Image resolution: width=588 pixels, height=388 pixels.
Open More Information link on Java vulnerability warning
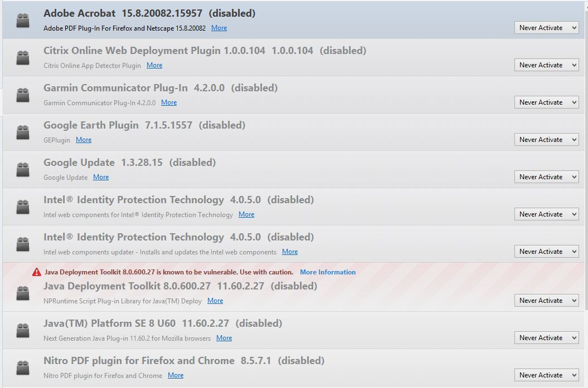[328, 272]
